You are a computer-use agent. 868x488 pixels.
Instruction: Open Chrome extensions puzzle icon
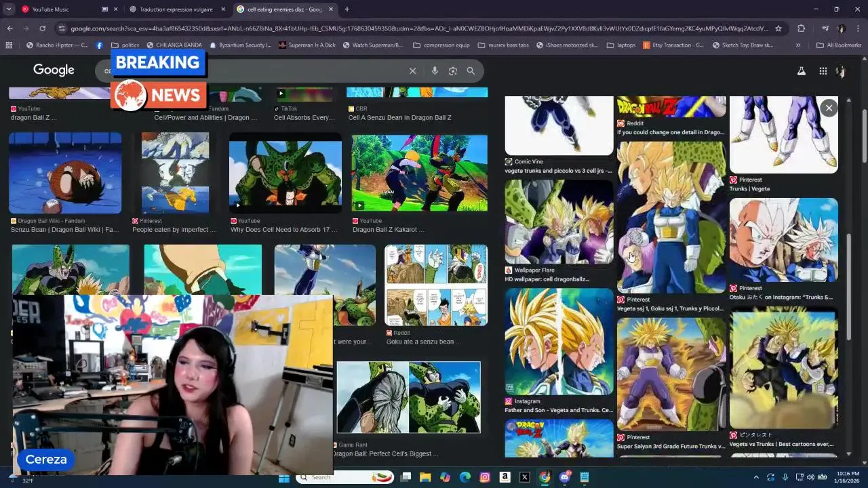(801, 28)
